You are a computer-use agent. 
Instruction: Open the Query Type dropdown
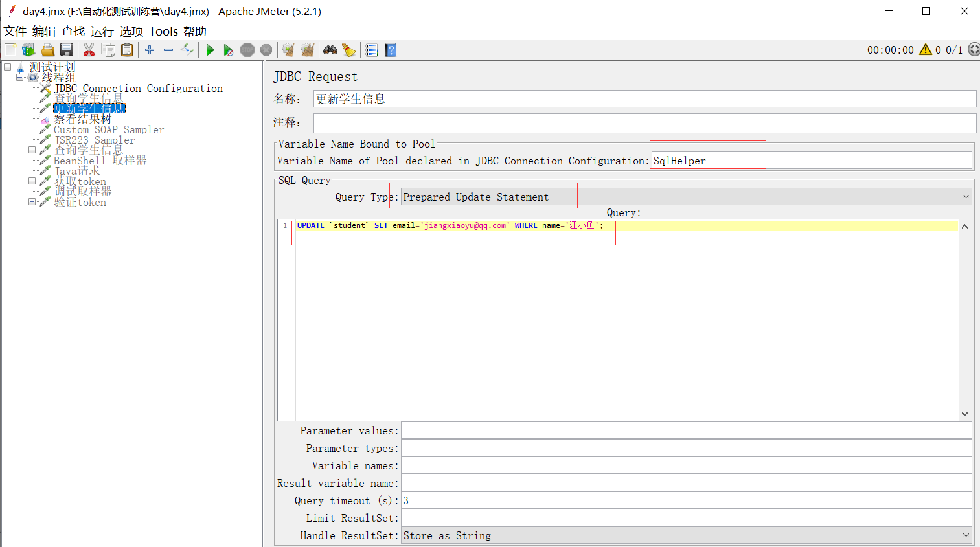(687, 197)
